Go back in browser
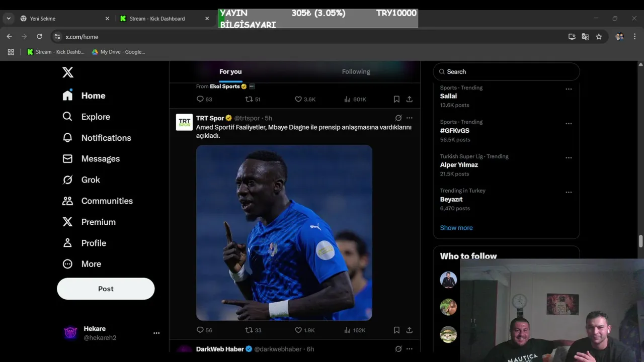 tap(9, 36)
